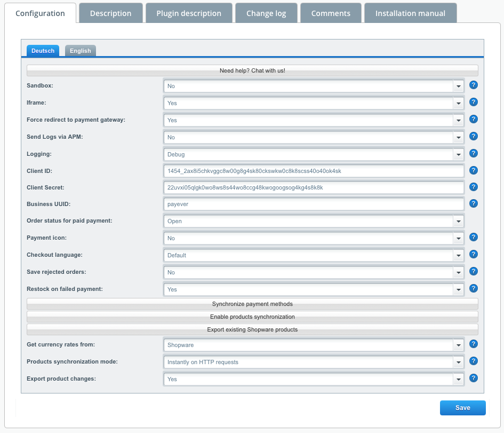Open help icon for Iframe setting
This screenshot has width=504, height=433.
coord(473,102)
